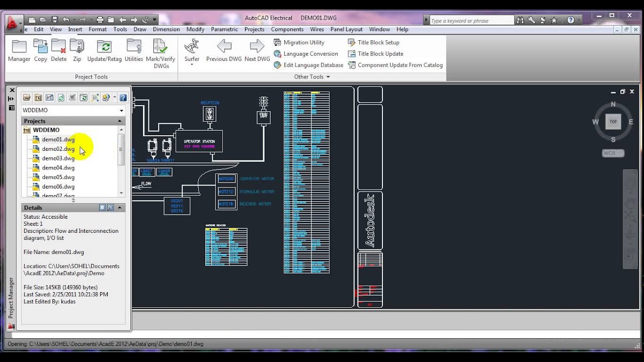Open the Panel Layout menu
Image resolution: width=644 pixels, height=362 pixels.
[x=347, y=30]
